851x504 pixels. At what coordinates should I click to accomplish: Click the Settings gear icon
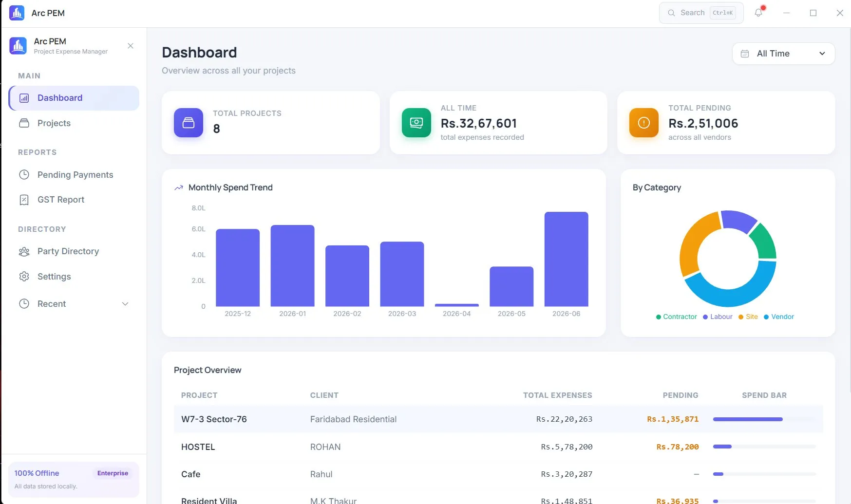point(24,277)
